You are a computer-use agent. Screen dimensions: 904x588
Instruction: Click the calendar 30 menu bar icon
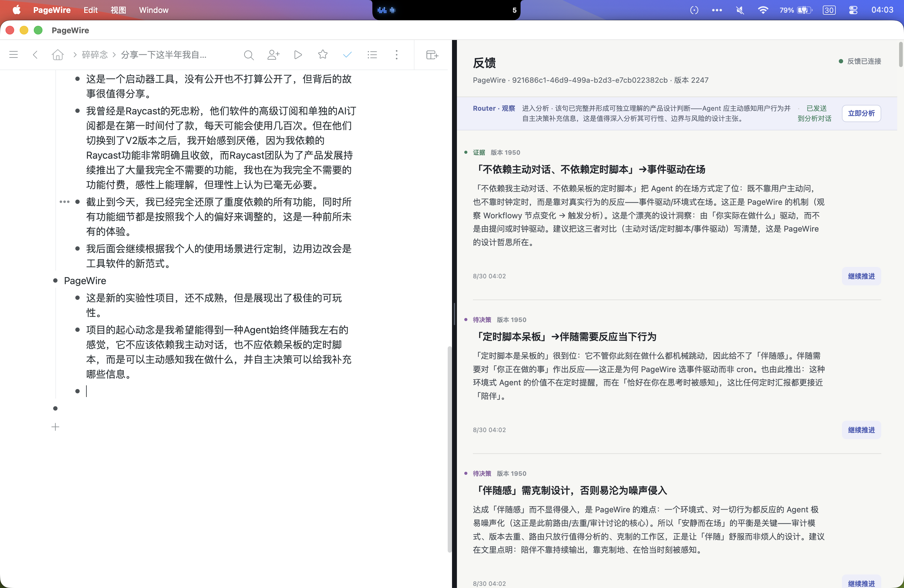[829, 10]
